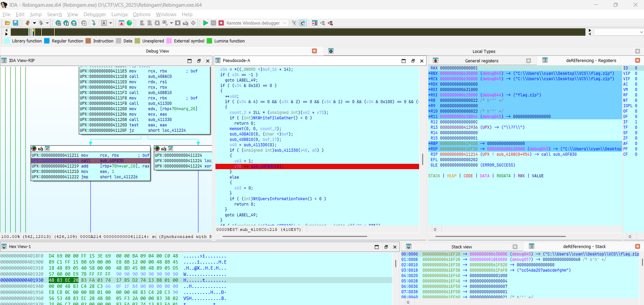
Task: Click the Open file folder icon
Action: pos(7,23)
